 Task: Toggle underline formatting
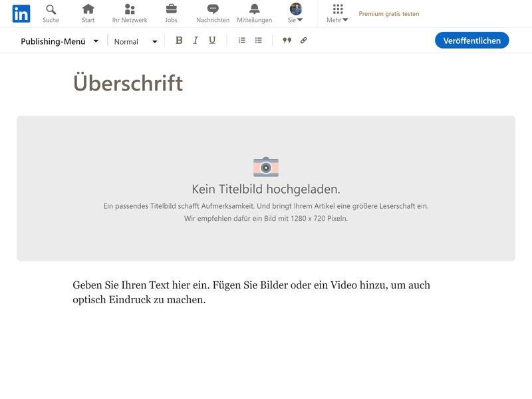(x=212, y=41)
